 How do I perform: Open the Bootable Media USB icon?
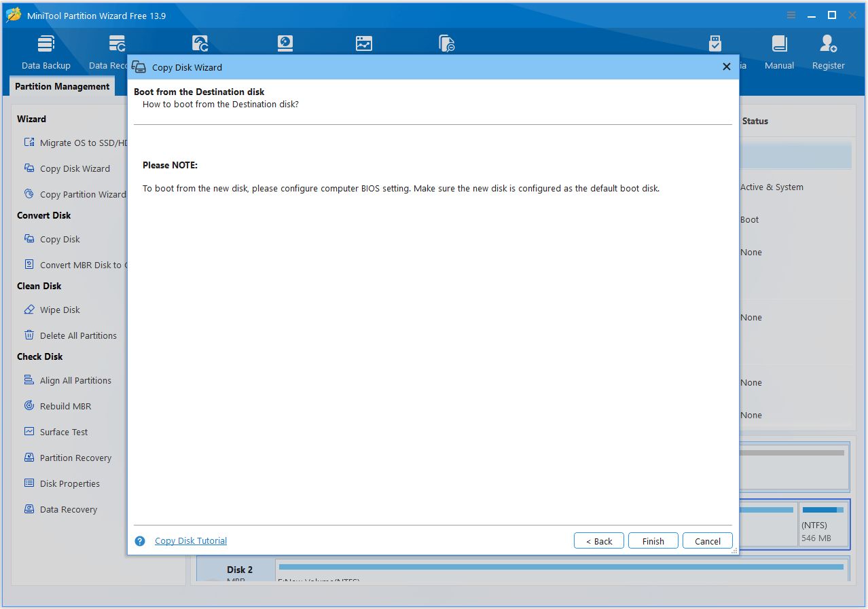pos(715,44)
